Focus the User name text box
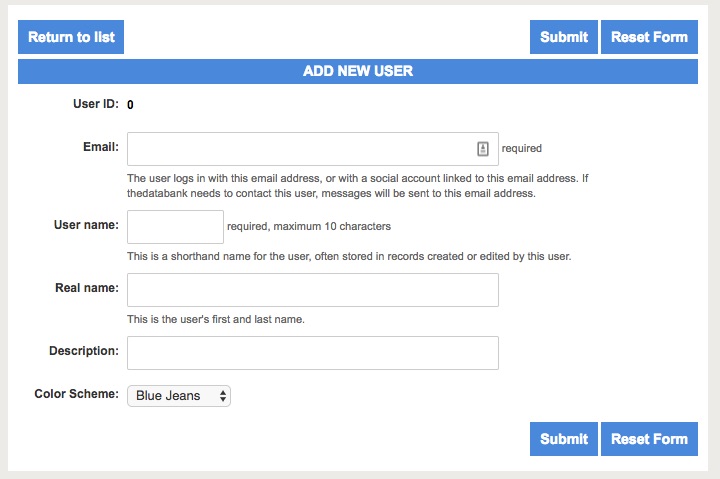Screen dimensions: 720x479 click(175, 227)
